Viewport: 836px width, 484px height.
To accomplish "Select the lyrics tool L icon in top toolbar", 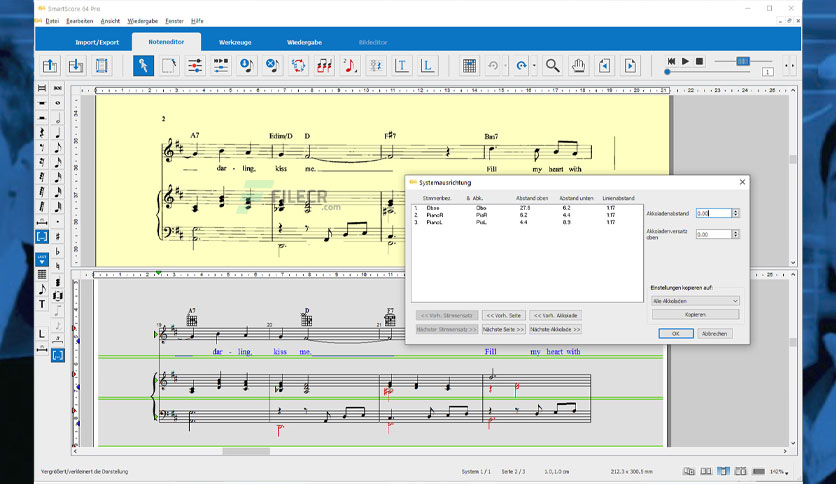I will pos(427,66).
